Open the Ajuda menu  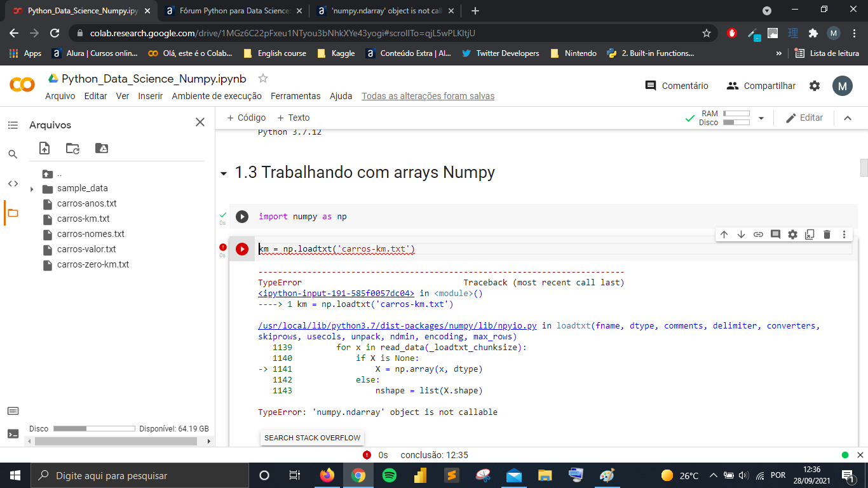coord(341,96)
